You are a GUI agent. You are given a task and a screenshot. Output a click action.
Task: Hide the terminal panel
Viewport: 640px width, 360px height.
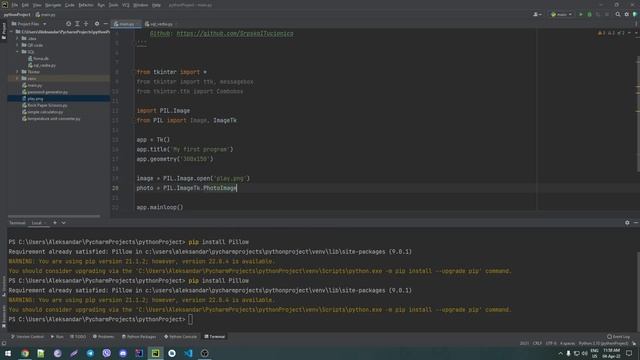pyautogui.click(x=636, y=223)
